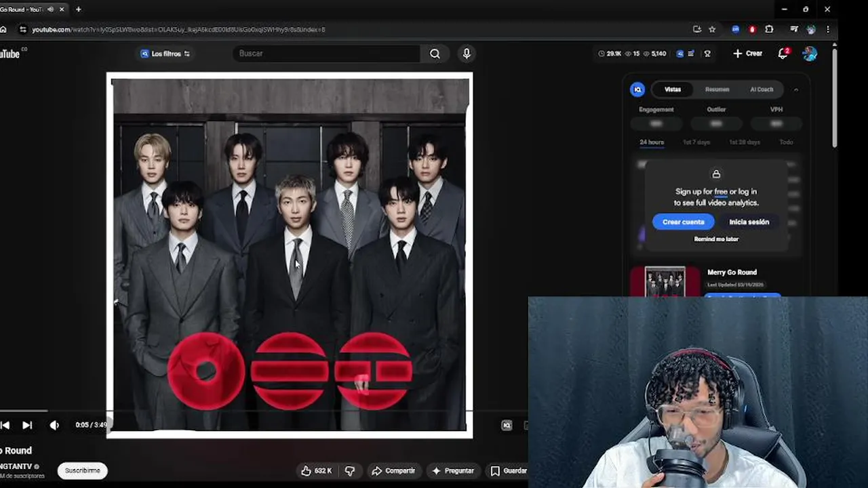
Task: Open the Chrome three-dot menu
Action: (x=828, y=29)
